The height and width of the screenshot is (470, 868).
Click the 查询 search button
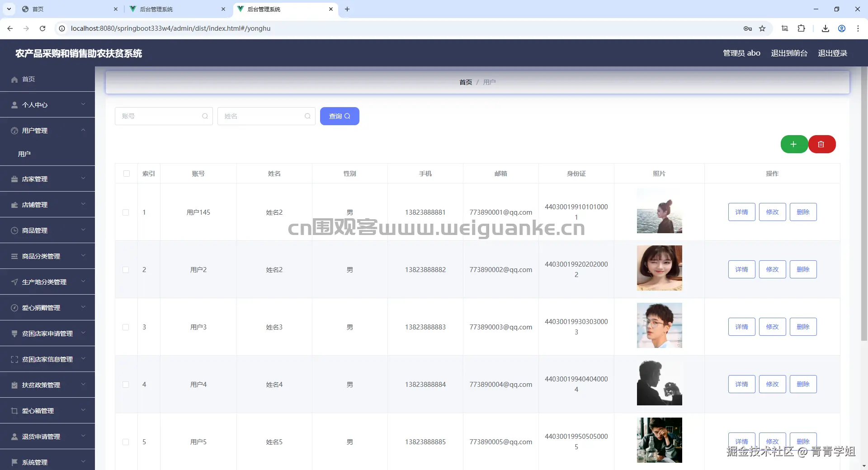click(340, 116)
